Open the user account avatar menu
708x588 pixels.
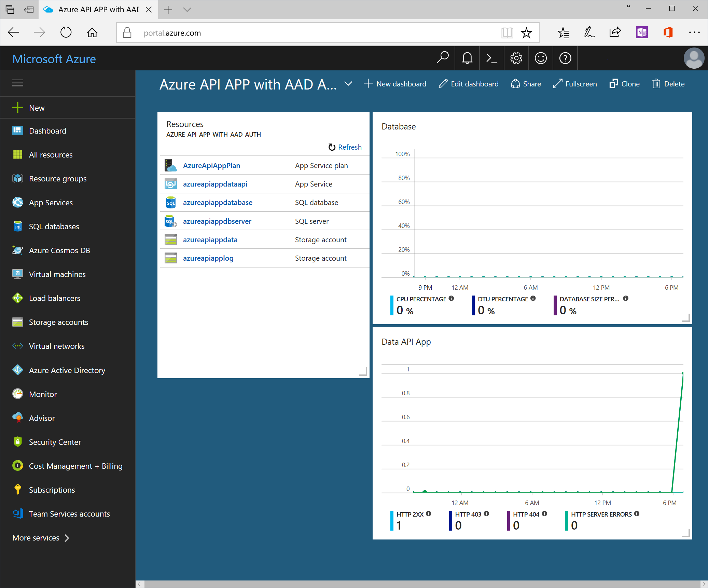pyautogui.click(x=694, y=58)
